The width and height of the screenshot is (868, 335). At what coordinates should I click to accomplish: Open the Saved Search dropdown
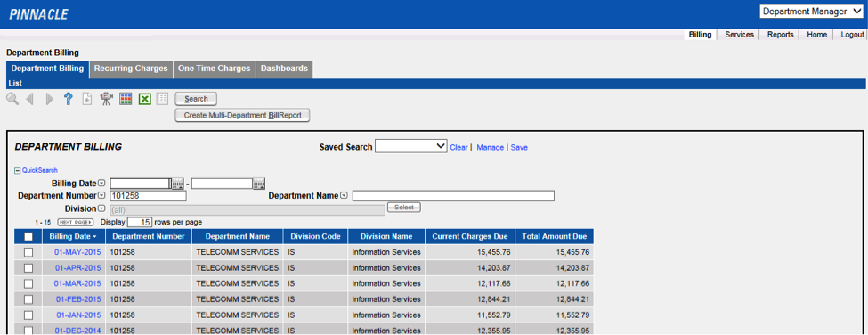click(410, 146)
